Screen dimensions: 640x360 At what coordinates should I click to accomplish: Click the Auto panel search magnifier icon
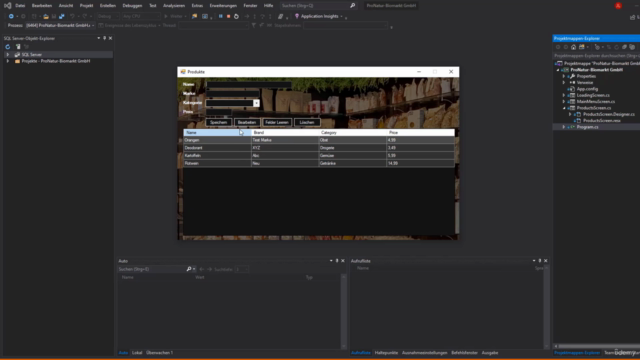click(x=189, y=269)
